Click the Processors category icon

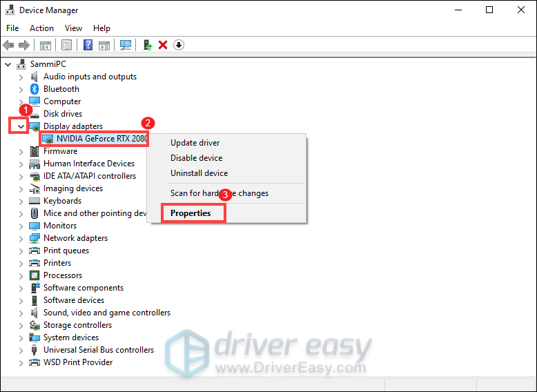click(x=35, y=275)
